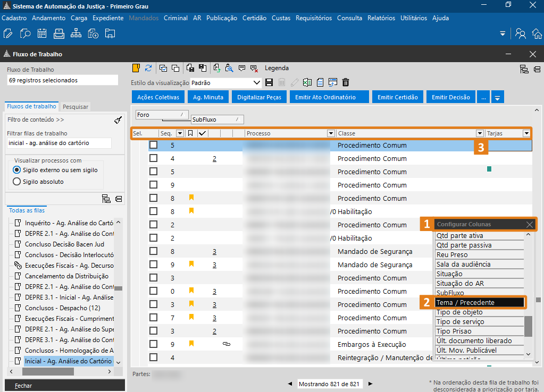Click the 'Emitir Ato Ordinatório' button
The width and height of the screenshot is (544, 392).
pyautogui.click(x=329, y=97)
